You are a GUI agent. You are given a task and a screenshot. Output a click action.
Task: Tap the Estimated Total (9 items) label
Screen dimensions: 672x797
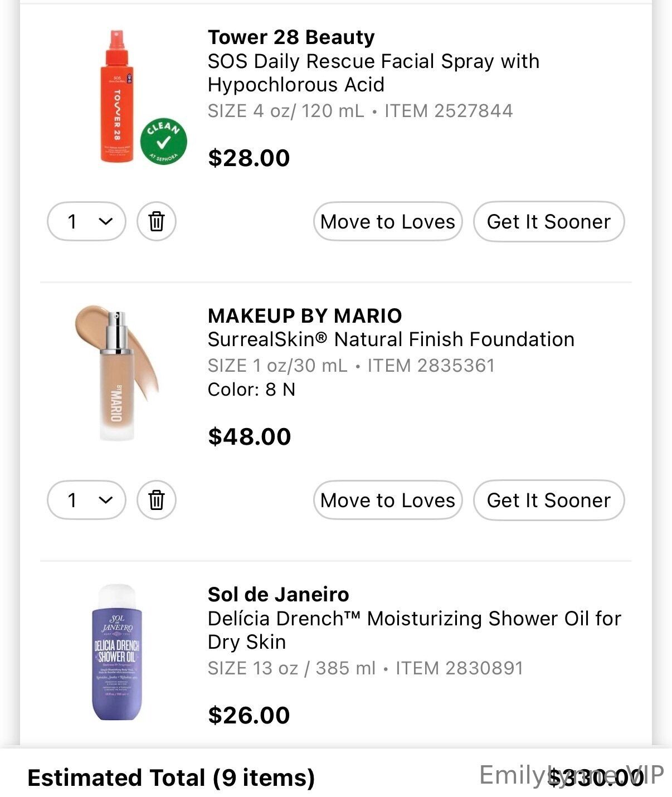click(x=171, y=777)
